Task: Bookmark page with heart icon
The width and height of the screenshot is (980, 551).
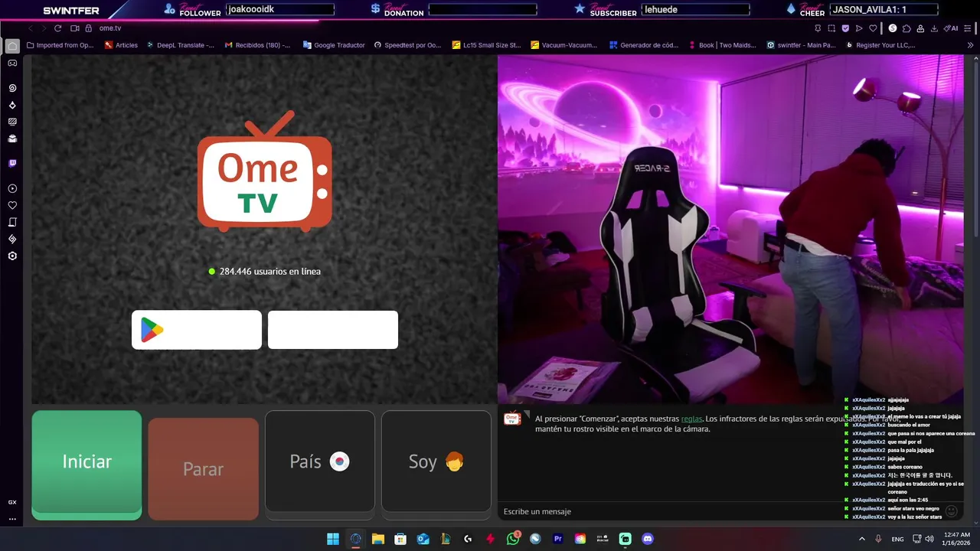Action: click(x=873, y=28)
